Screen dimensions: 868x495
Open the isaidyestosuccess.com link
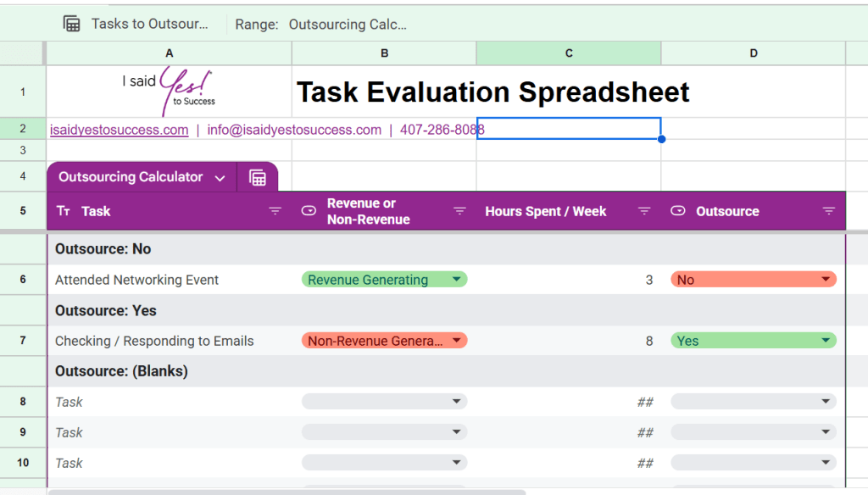(119, 130)
